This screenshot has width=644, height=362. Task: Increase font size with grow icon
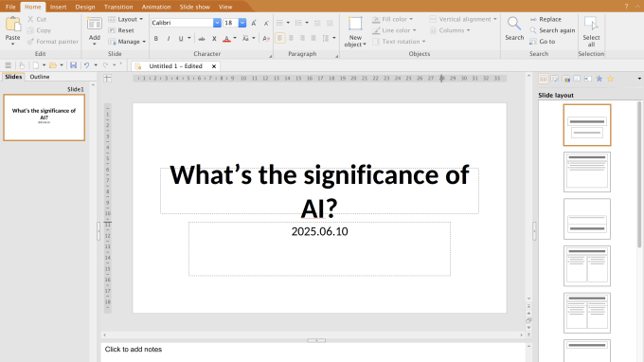tap(254, 23)
